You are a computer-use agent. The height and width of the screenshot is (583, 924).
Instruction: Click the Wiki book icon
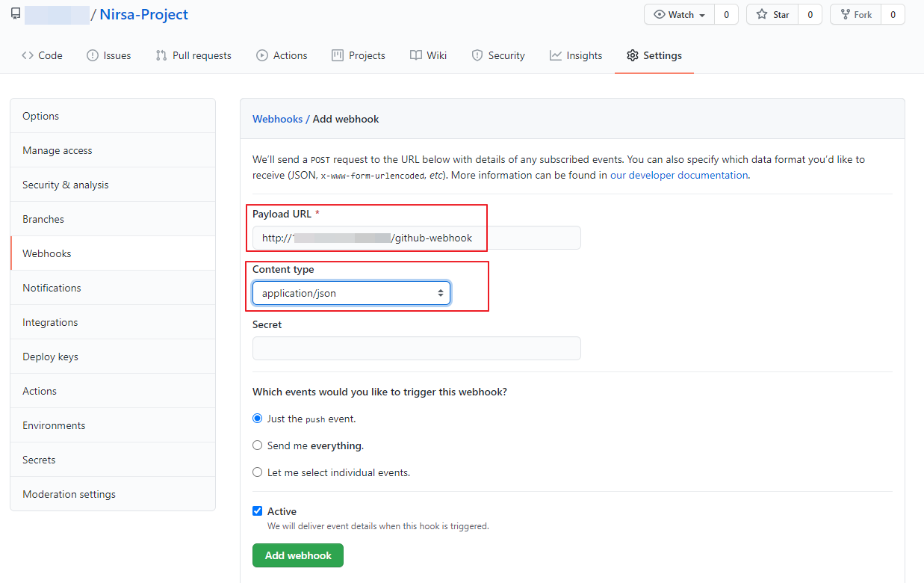point(416,55)
